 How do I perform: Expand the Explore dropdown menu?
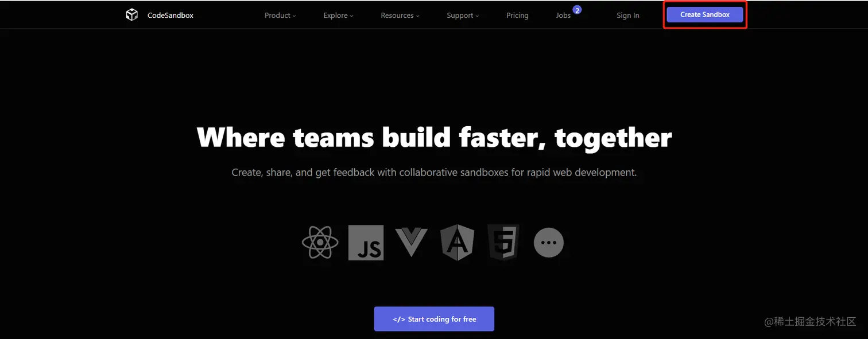point(338,15)
